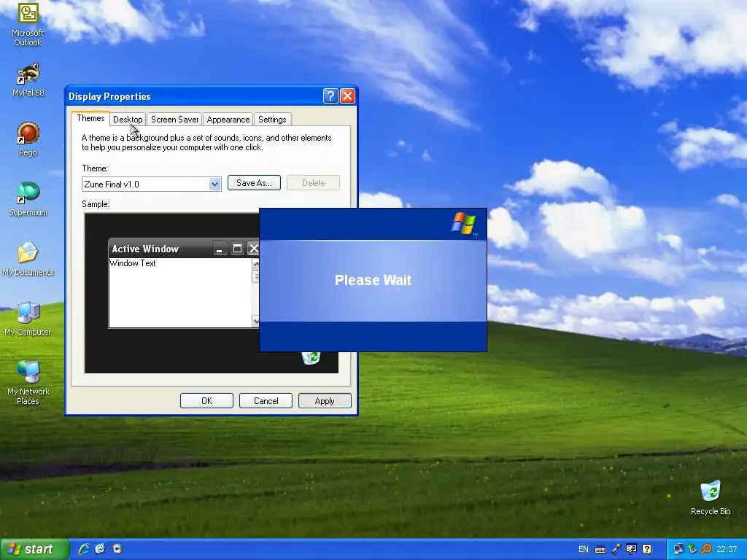Click the Save As... button
Image resolution: width=747 pixels, height=560 pixels.
pyautogui.click(x=254, y=183)
